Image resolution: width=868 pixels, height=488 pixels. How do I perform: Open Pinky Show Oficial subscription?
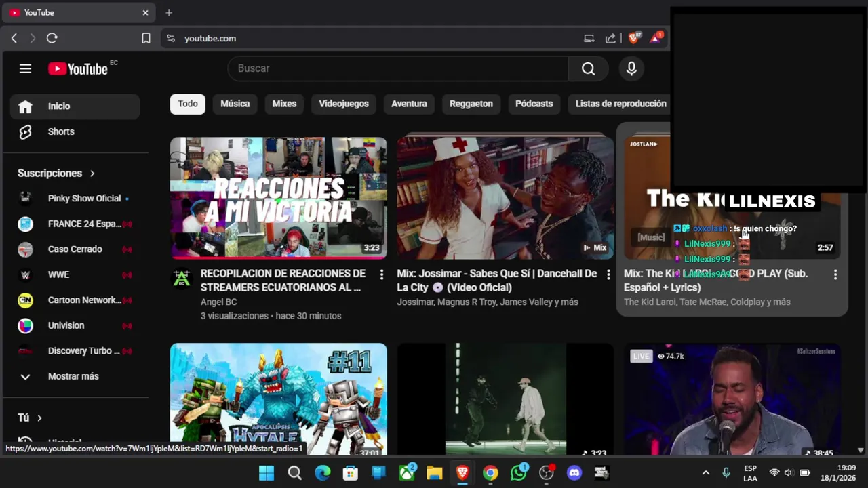75,199
